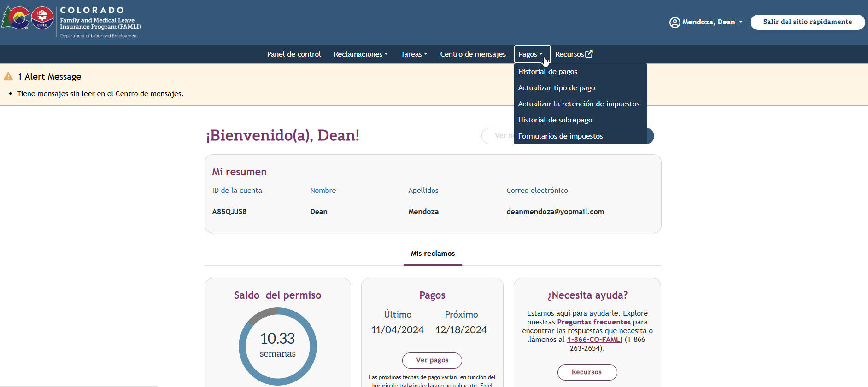Open the Mendoza, Dean account dropdown
868x387 pixels.
(x=712, y=22)
